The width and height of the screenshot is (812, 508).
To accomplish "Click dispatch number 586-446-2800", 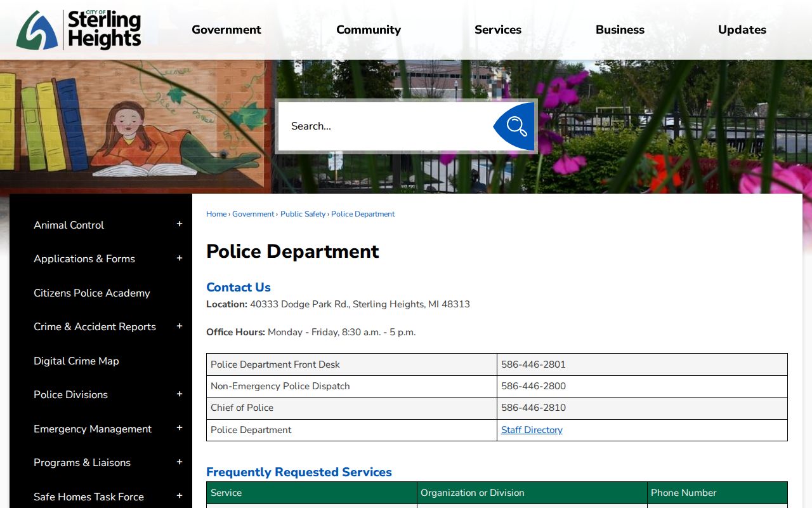I will pos(534,386).
